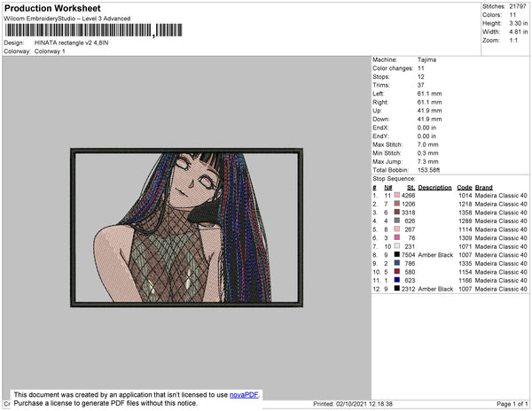Click the Trims value '37'
This screenshot has height=411, width=532.
point(420,85)
